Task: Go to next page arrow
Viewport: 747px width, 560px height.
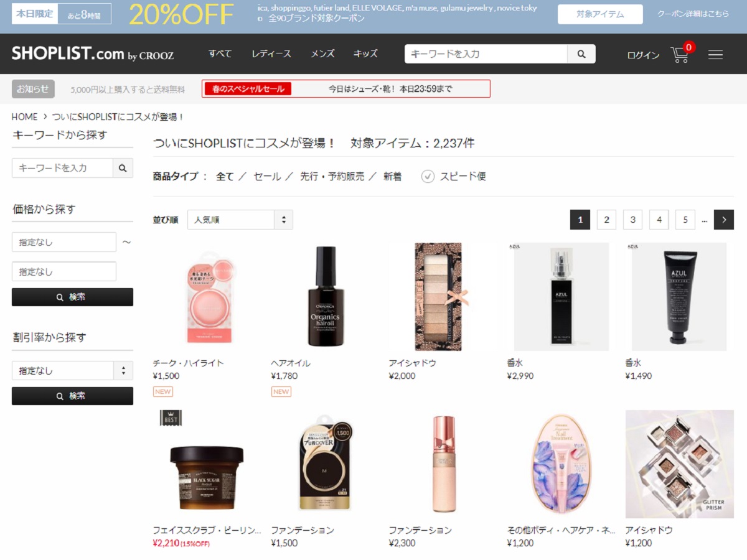Action: [x=724, y=220]
